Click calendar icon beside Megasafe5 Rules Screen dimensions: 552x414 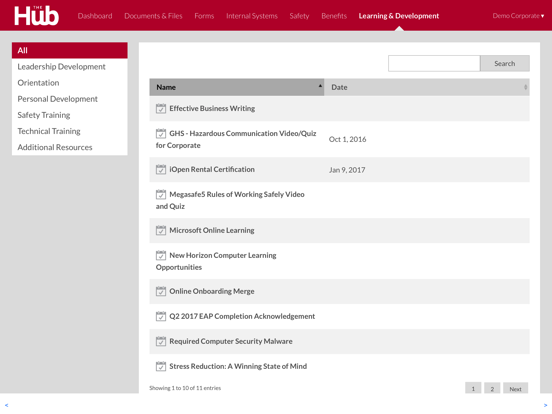(161, 194)
